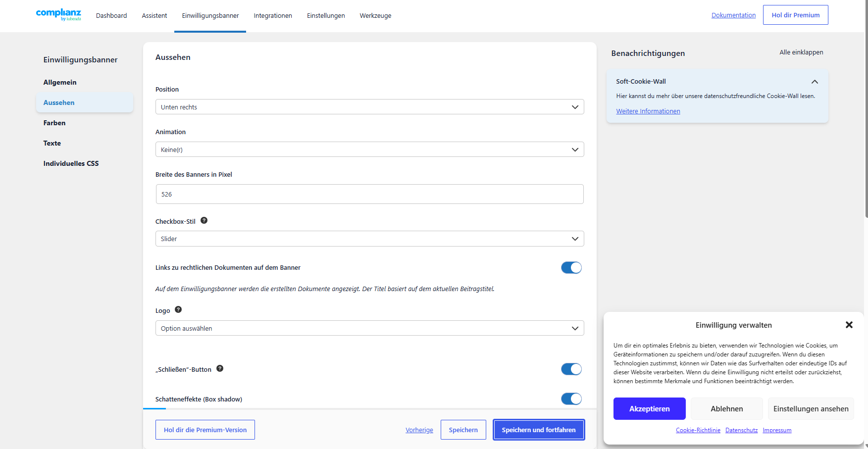The width and height of the screenshot is (868, 449).
Task: Close the Einwilligung verwalten cookie banner
Action: click(x=849, y=325)
